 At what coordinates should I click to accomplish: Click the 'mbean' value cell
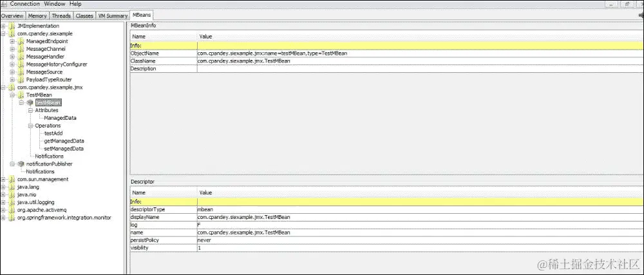coord(420,209)
